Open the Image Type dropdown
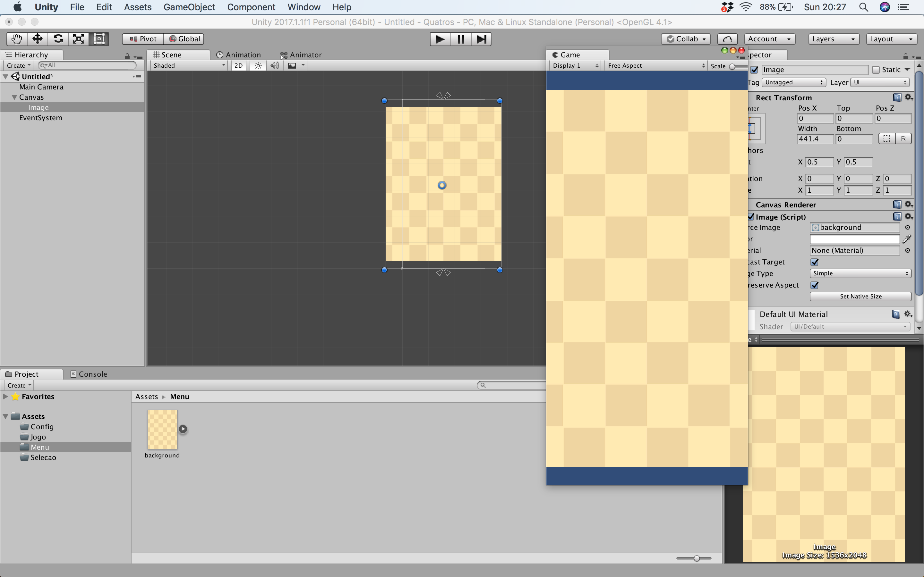The width and height of the screenshot is (924, 577). (860, 273)
